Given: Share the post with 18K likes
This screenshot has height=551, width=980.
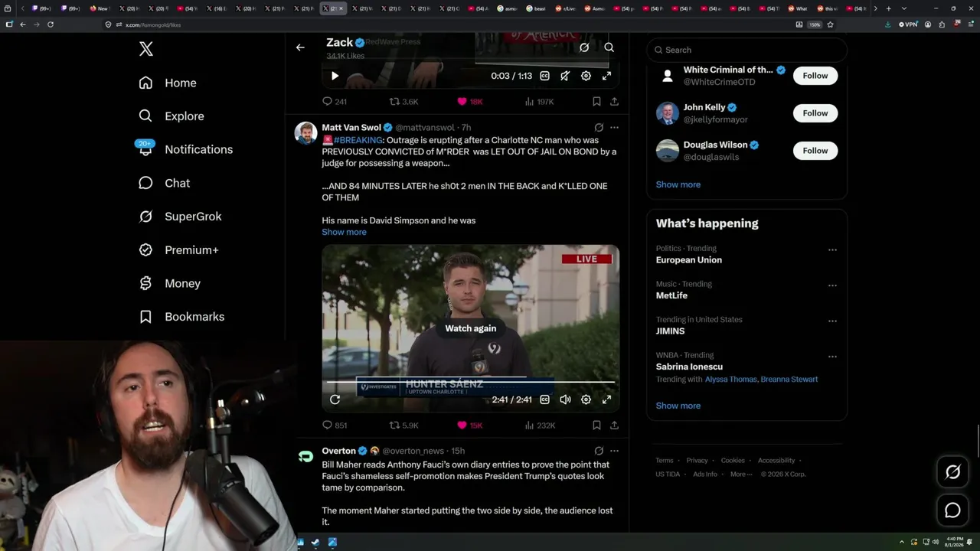Looking at the screenshot, I should tap(614, 102).
